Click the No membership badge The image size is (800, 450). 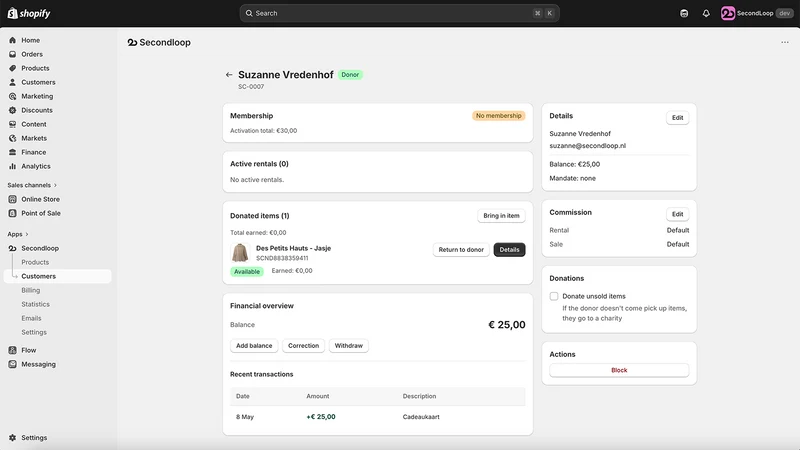click(x=498, y=116)
